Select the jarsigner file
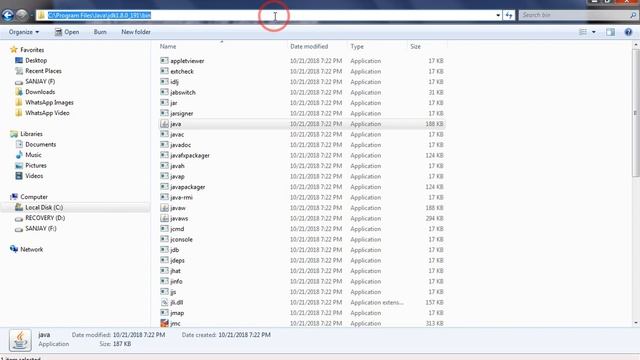The height and width of the screenshot is (360, 640). (182, 113)
